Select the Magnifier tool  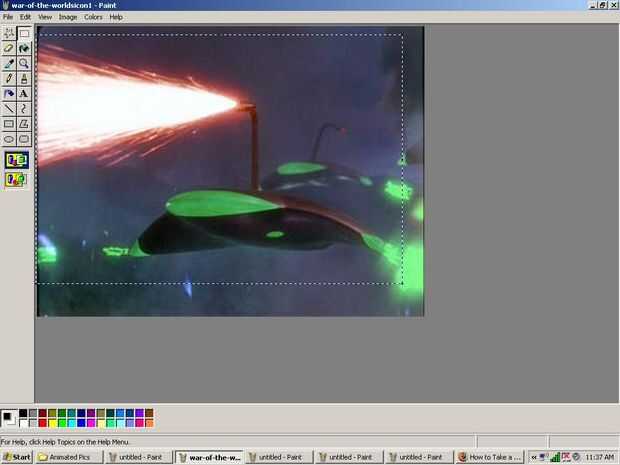(x=24, y=63)
